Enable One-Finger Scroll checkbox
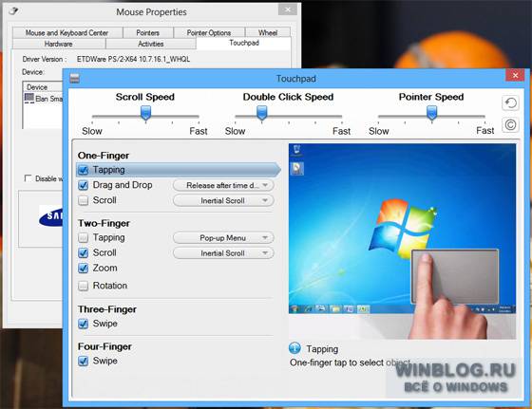Screen dimensions: 532x409 tap(84, 200)
